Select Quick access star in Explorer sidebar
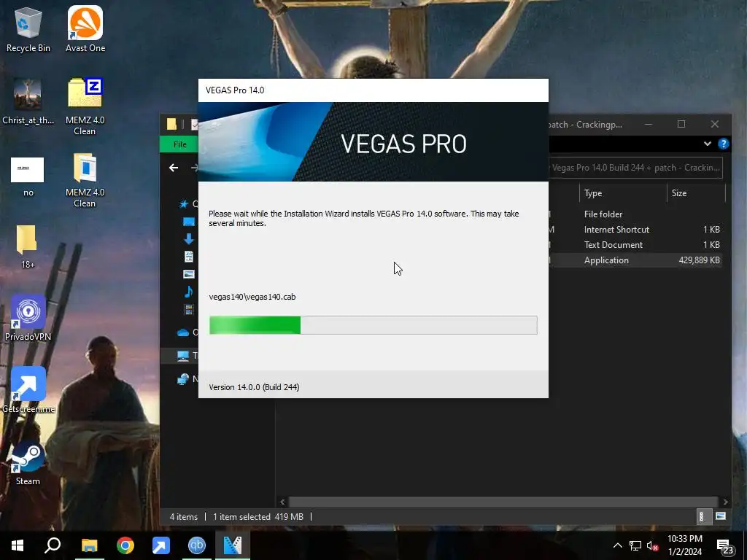This screenshot has width=747, height=560. tap(183, 204)
